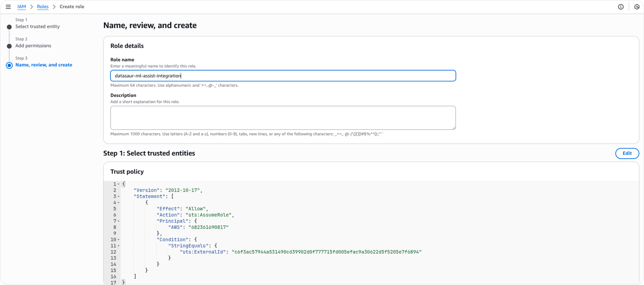Screen dimensions: 644x285
Task: Collapse the Condition block on line 10
Action: coord(119,239)
